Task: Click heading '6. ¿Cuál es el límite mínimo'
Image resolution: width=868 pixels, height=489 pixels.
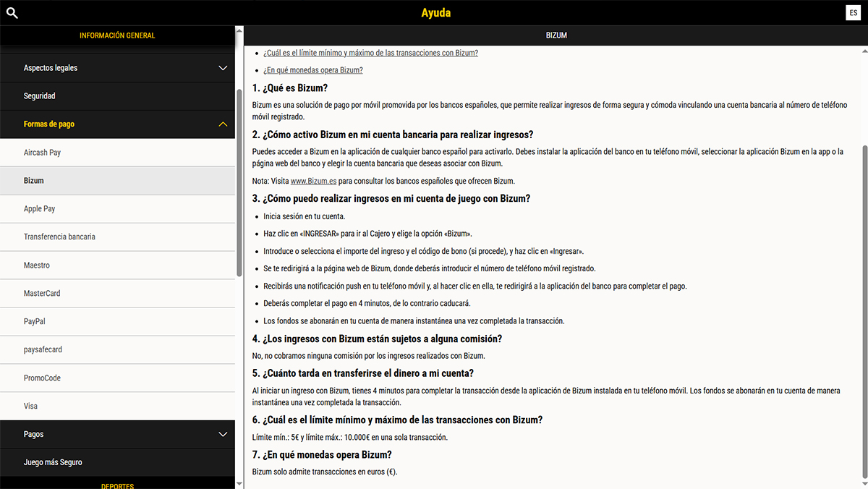Action: (397, 420)
